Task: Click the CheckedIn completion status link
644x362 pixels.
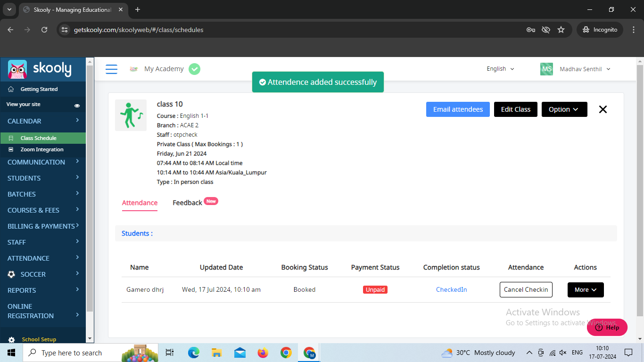Action: [x=452, y=290]
